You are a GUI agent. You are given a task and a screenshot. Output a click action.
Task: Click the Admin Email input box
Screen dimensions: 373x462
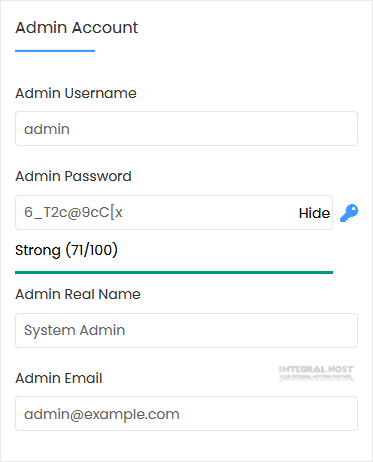[x=186, y=414]
